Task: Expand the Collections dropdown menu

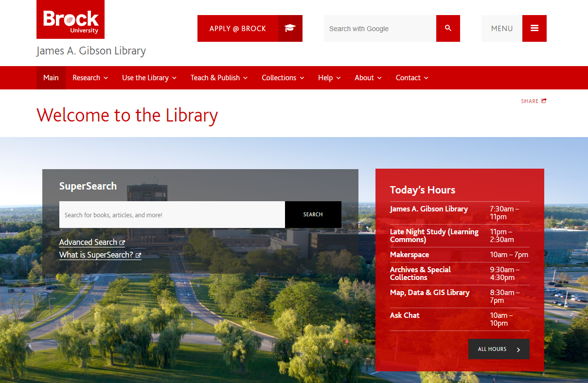Action: coord(283,78)
